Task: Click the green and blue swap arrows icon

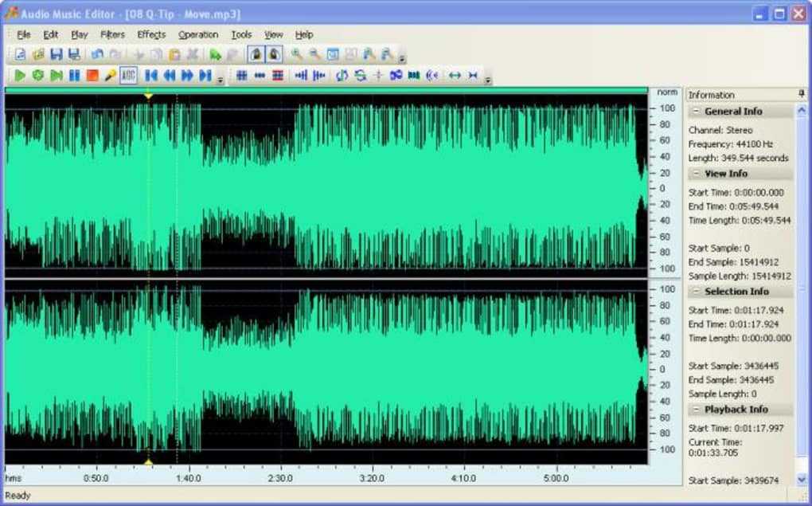Action: click(x=361, y=76)
